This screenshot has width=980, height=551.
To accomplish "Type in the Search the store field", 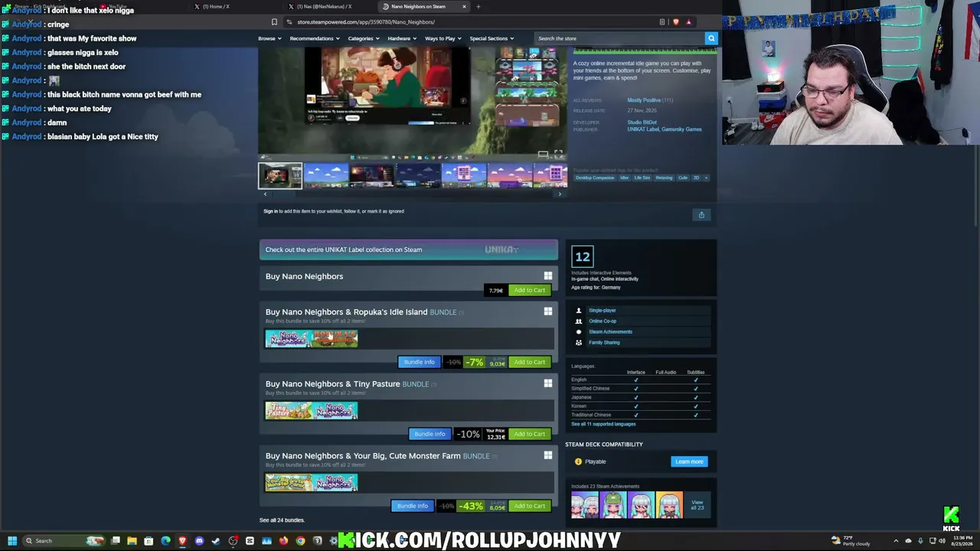I will [619, 38].
